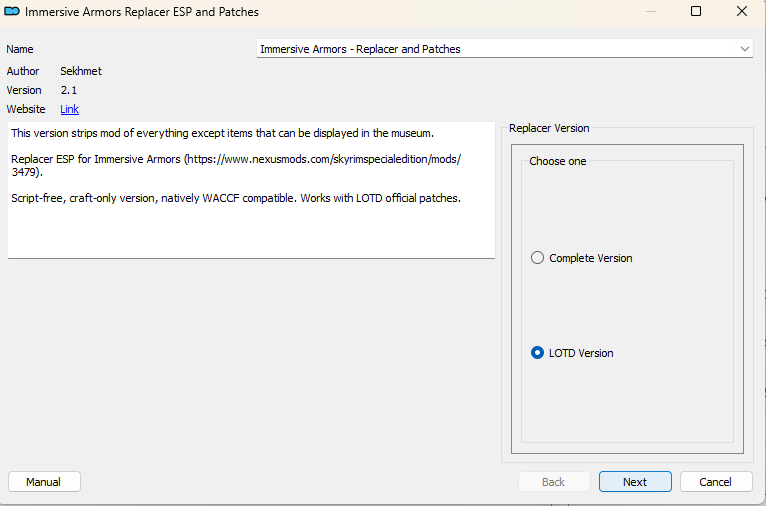The height and width of the screenshot is (506, 766).
Task: Click the Website field label
Action: [x=26, y=109]
